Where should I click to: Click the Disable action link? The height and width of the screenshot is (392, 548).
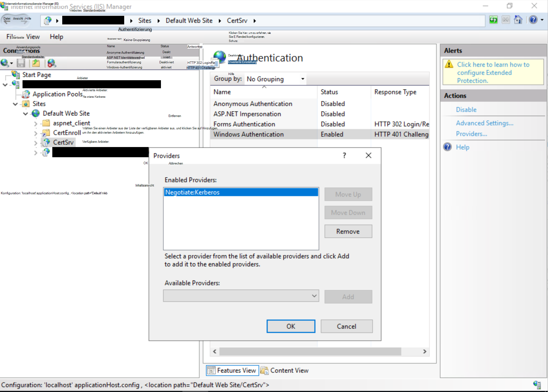point(466,109)
